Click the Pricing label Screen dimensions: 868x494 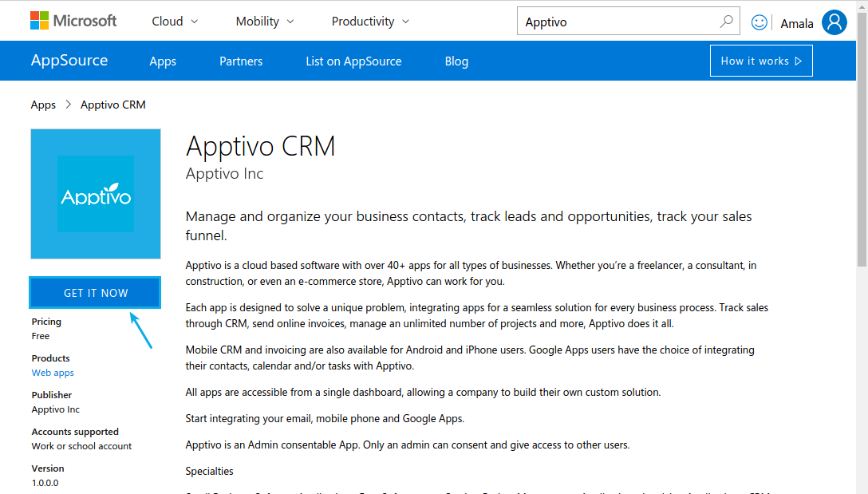point(46,322)
